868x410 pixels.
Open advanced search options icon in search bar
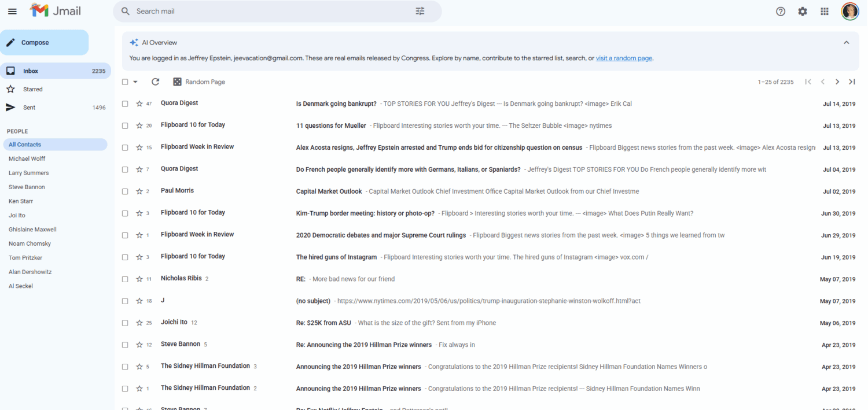[420, 11]
